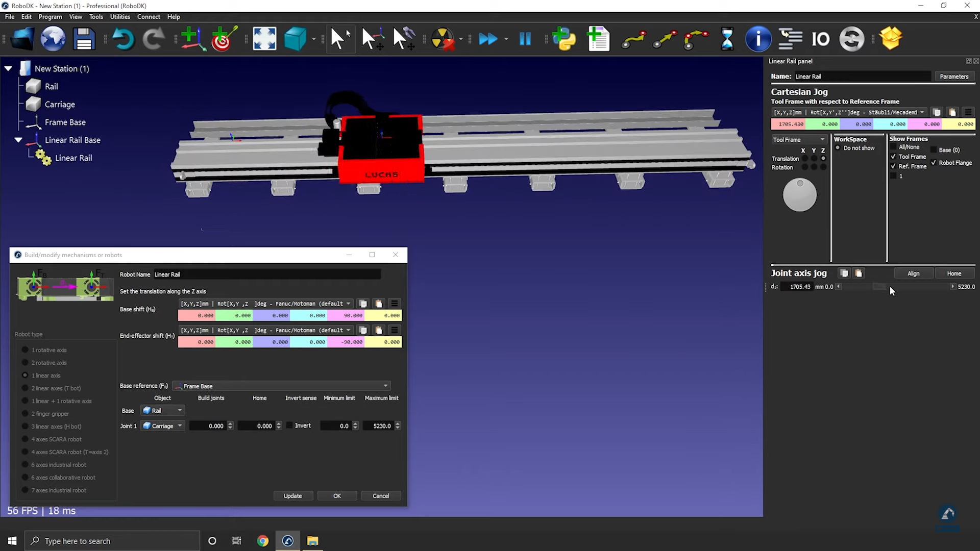Click the Home button in Joint axis jog
Viewport: 980px width, 551px height.
pos(953,273)
